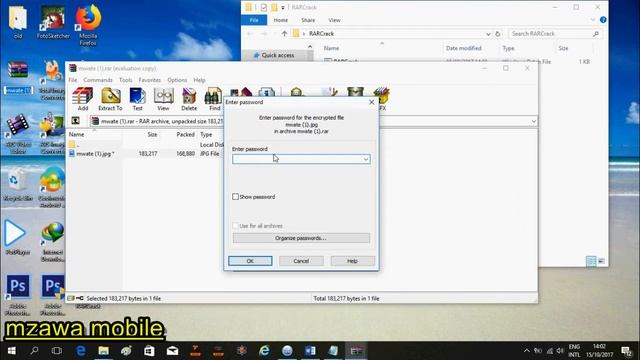Show hidden system tray icons

(527, 351)
